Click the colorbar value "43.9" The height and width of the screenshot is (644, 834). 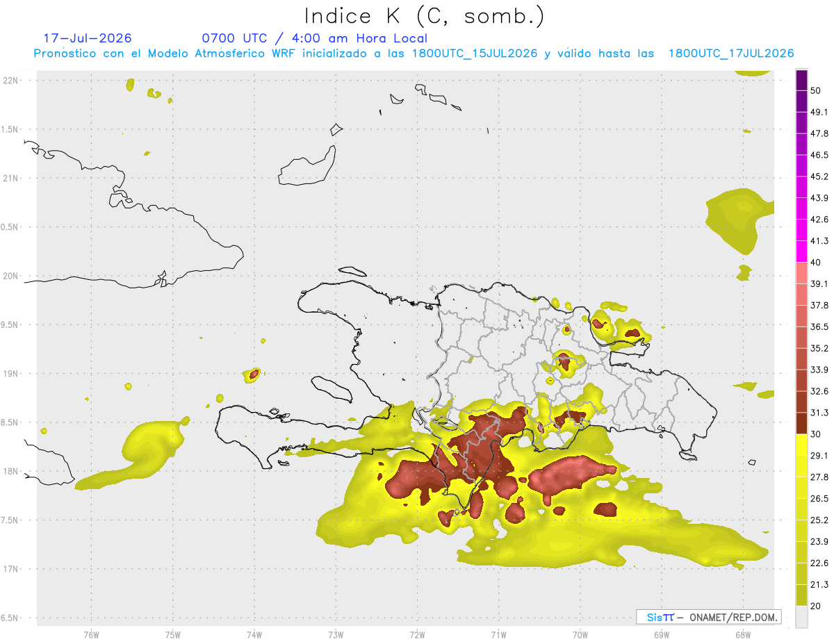point(819,199)
